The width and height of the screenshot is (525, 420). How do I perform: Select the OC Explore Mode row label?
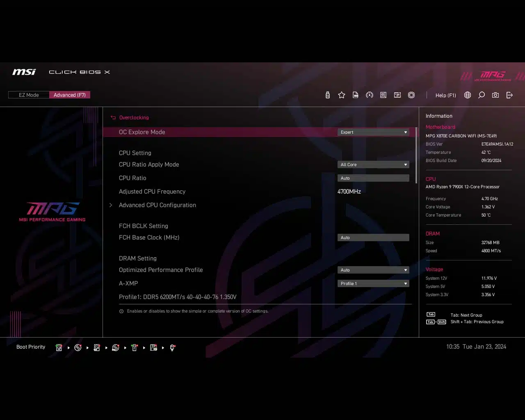pos(142,132)
